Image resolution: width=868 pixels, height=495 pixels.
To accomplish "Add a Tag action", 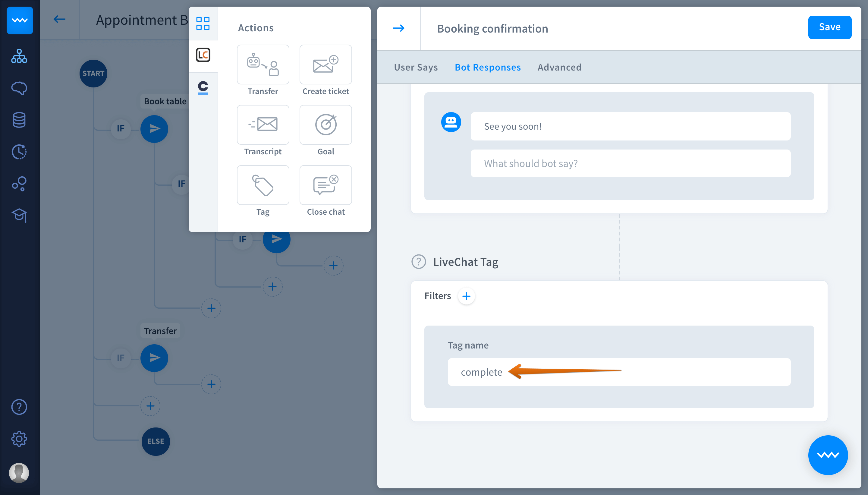I will coord(263,185).
